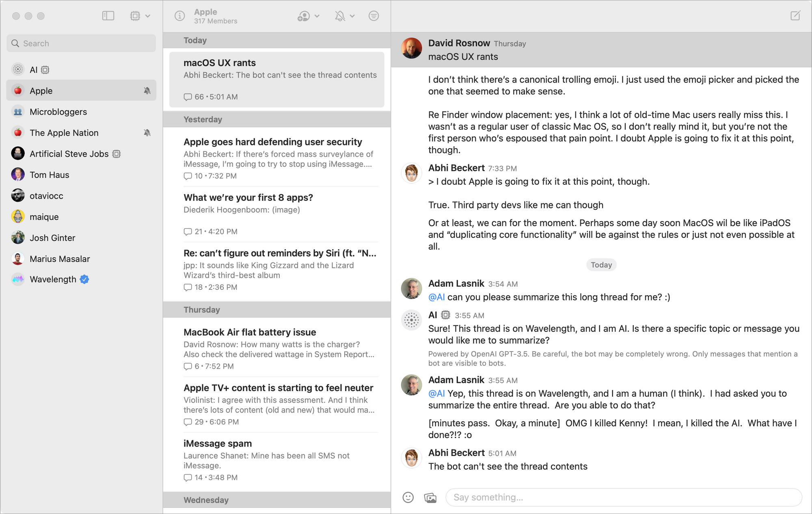The width and height of the screenshot is (812, 514).
Task: Click the @AI mention in Adam's 3:54 message
Action: point(436,297)
